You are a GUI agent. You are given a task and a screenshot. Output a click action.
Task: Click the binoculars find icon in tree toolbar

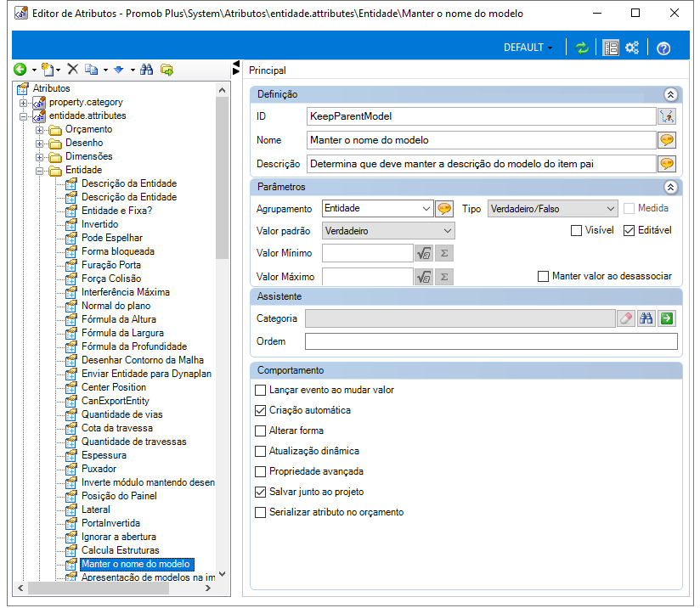(x=146, y=70)
